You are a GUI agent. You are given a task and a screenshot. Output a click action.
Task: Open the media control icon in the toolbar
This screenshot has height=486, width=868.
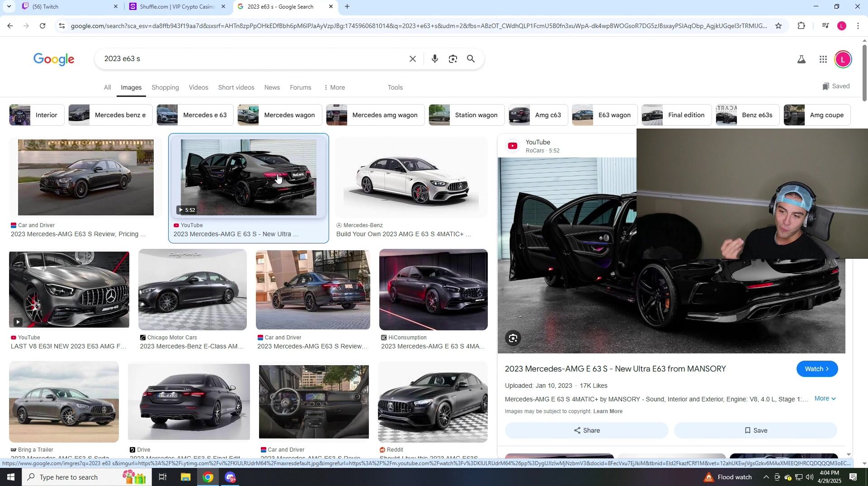(x=826, y=26)
